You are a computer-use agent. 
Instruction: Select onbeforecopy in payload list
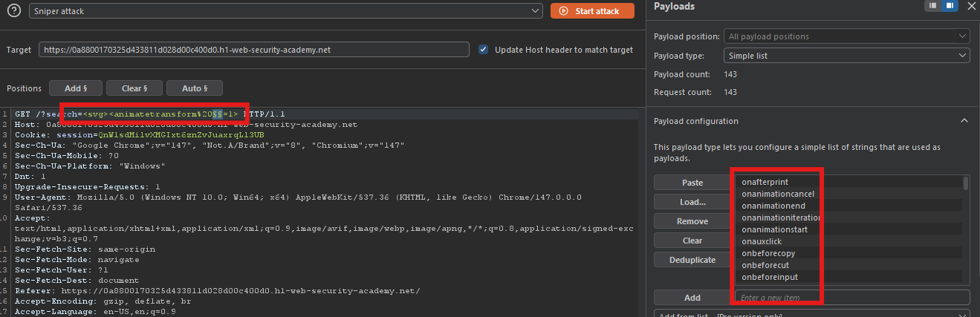848,253
